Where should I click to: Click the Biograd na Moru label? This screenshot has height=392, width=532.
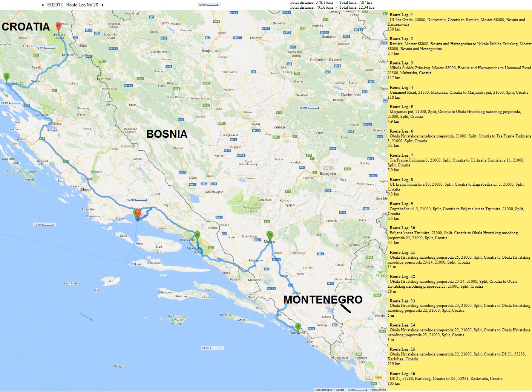click(43, 163)
